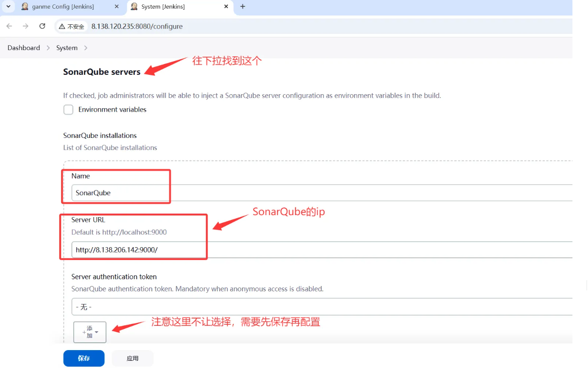Apply changes with the 应用 button

click(x=133, y=358)
